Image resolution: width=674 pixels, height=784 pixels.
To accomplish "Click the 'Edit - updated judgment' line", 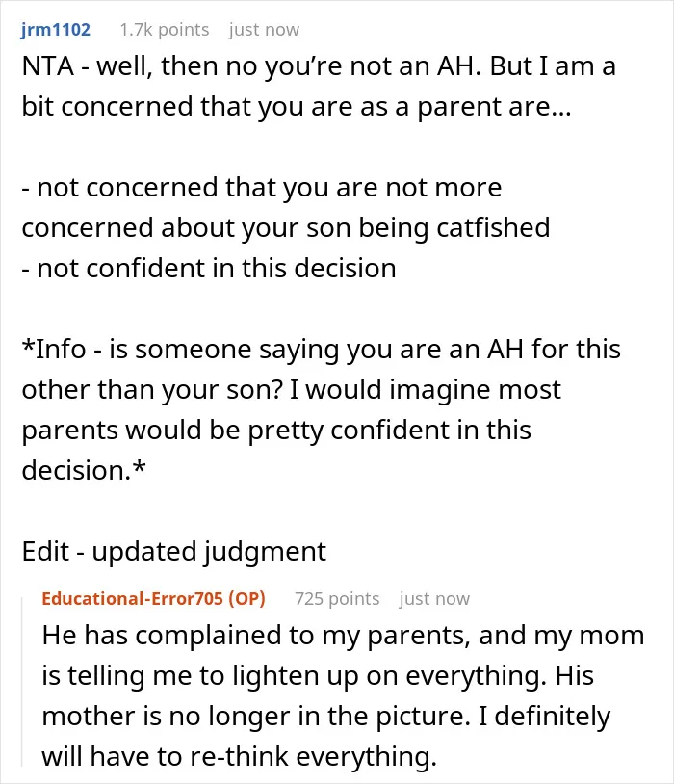I will click(x=174, y=552).
